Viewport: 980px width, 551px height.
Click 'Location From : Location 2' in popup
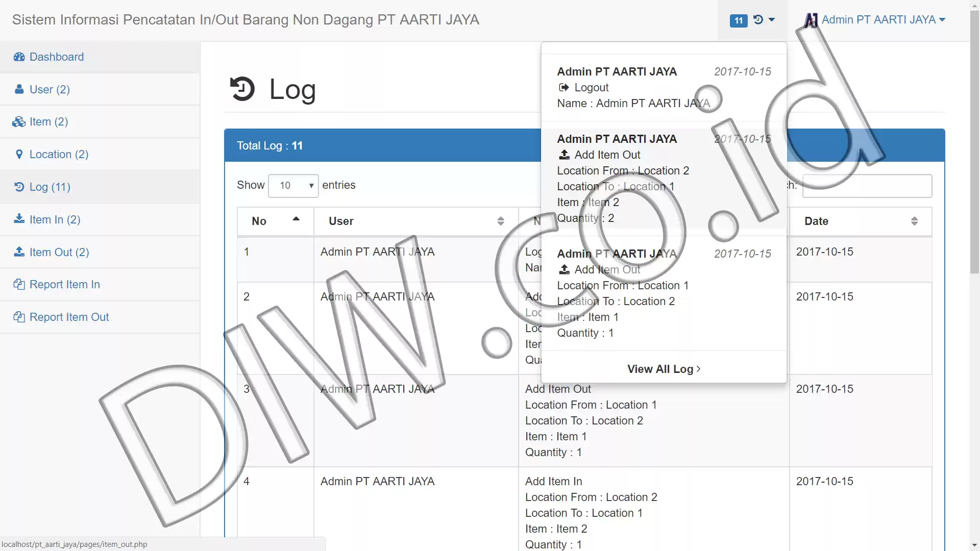click(623, 170)
